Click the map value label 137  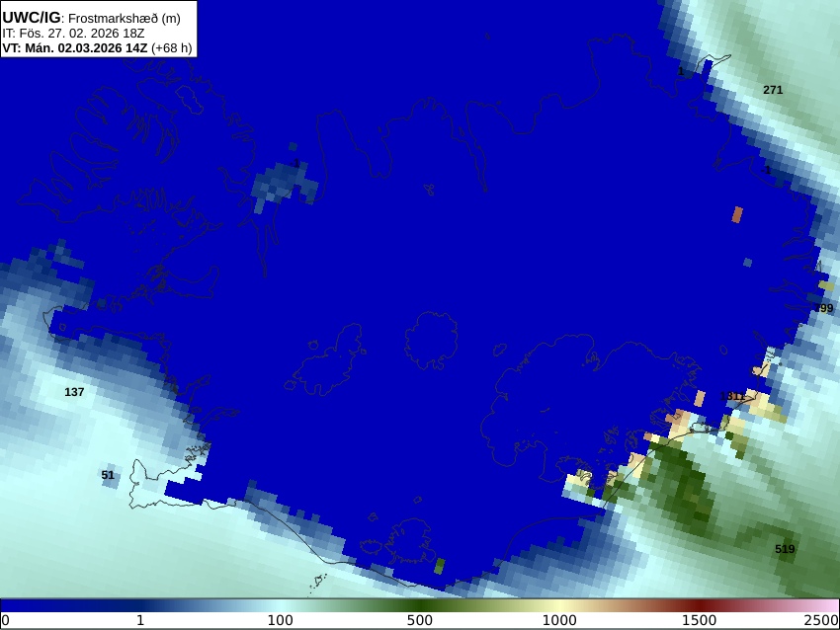pos(74,392)
